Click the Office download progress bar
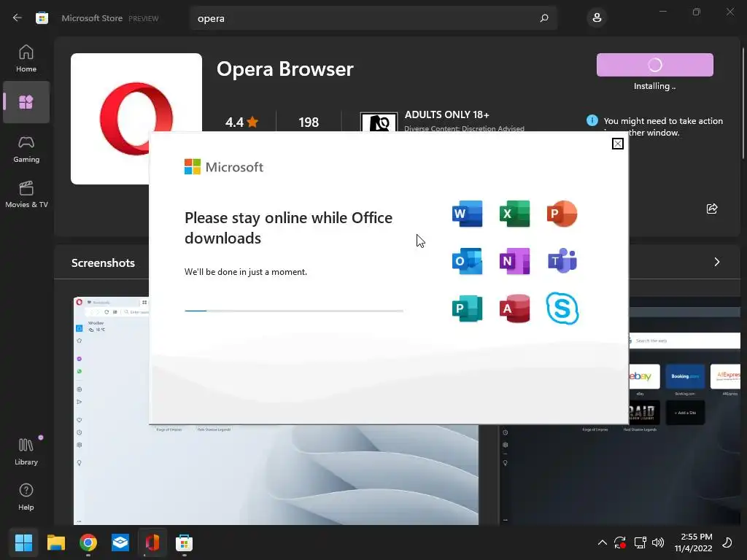Screen dimensions: 747x560 click(x=294, y=311)
